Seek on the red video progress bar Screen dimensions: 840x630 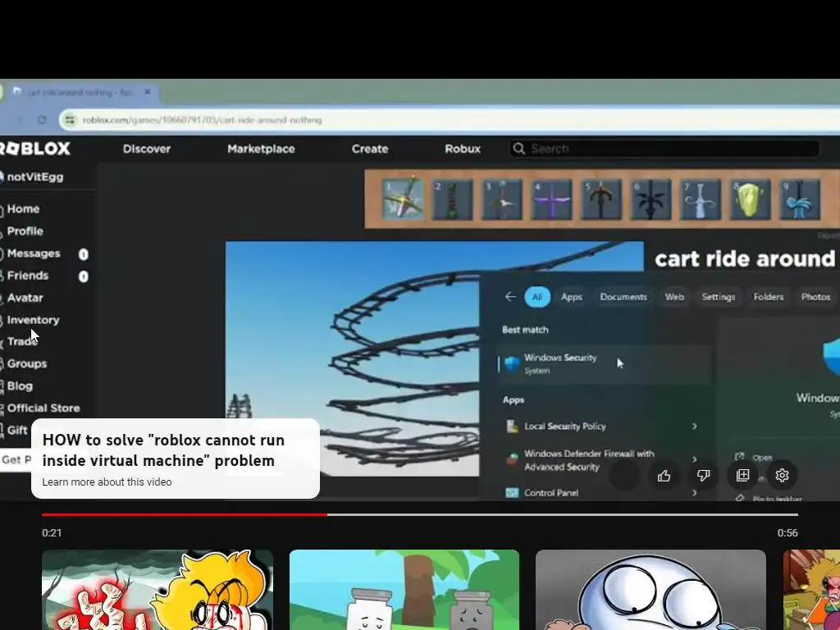185,514
